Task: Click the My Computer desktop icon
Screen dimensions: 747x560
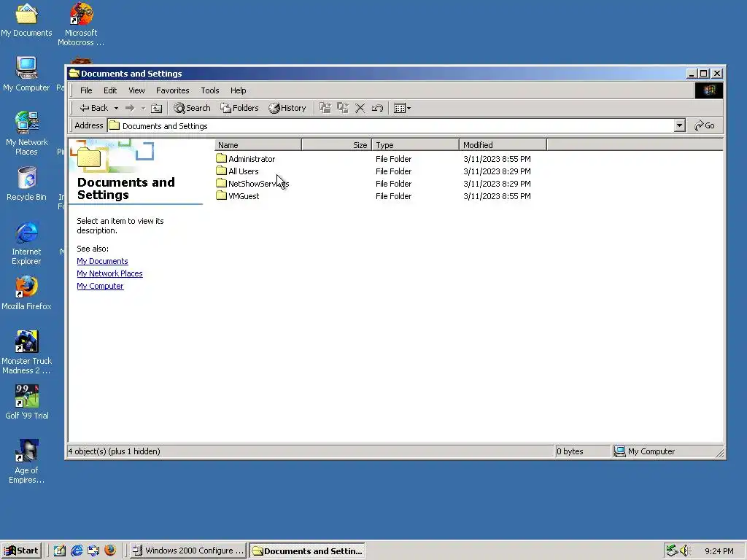Action: pos(26,74)
